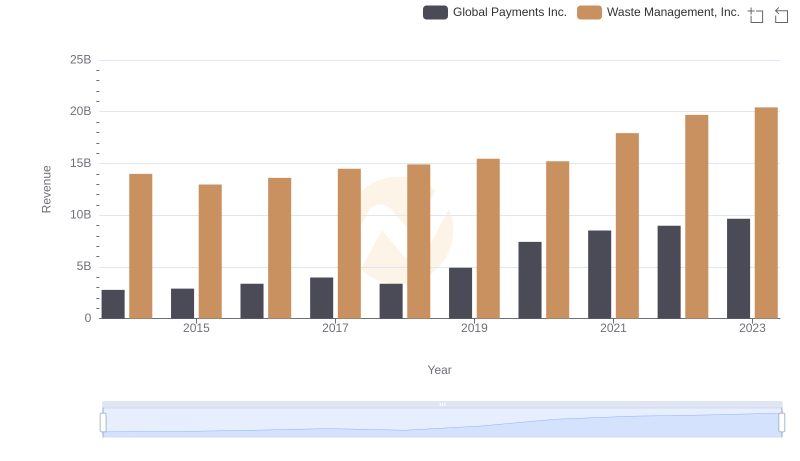Click the tan Waste Management legend swatch

[x=589, y=12]
